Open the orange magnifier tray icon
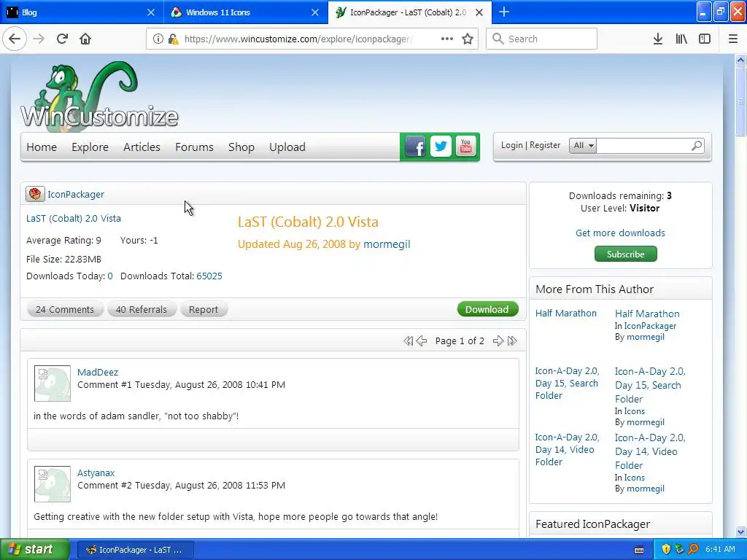 (x=693, y=549)
